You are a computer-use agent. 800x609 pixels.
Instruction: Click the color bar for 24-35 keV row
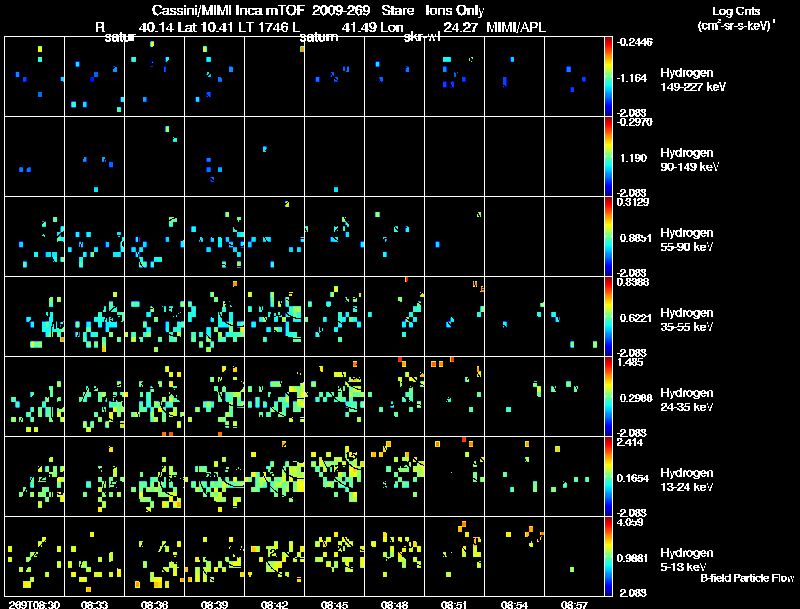(608, 397)
